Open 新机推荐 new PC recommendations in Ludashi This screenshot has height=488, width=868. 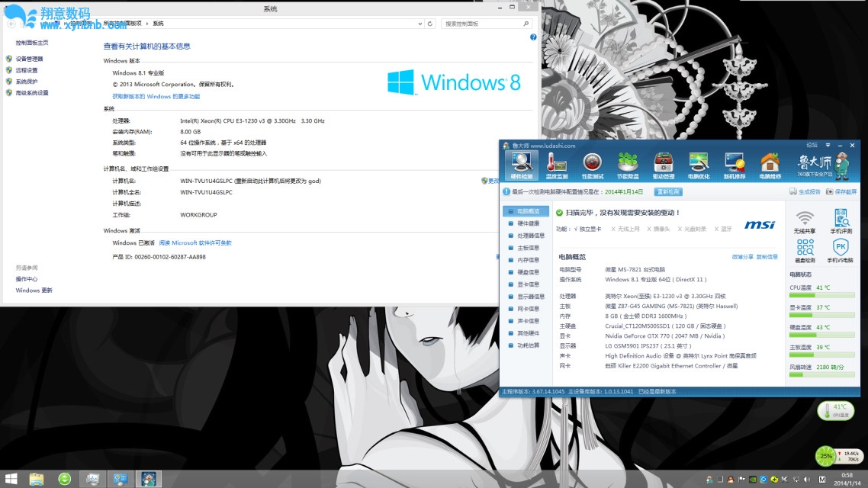click(734, 165)
